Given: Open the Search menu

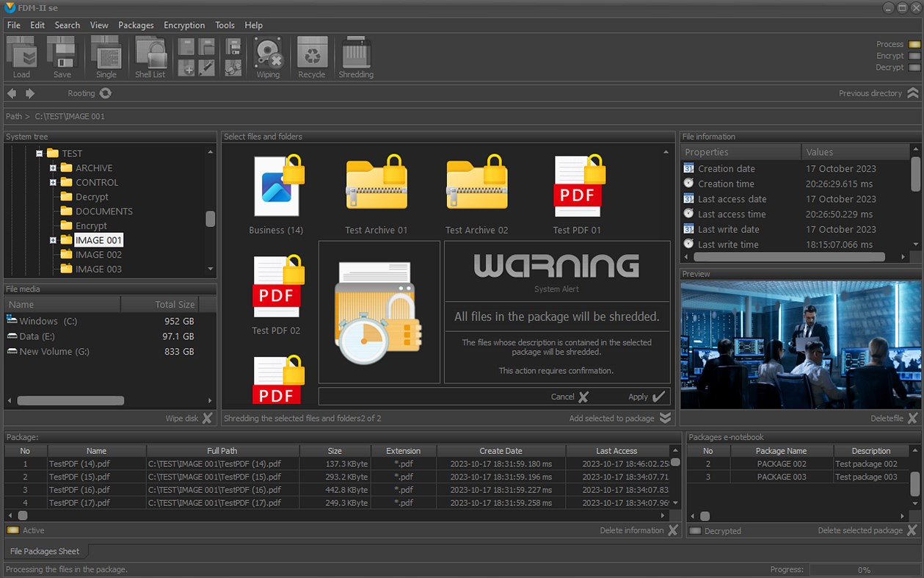Looking at the screenshot, I should (x=67, y=25).
